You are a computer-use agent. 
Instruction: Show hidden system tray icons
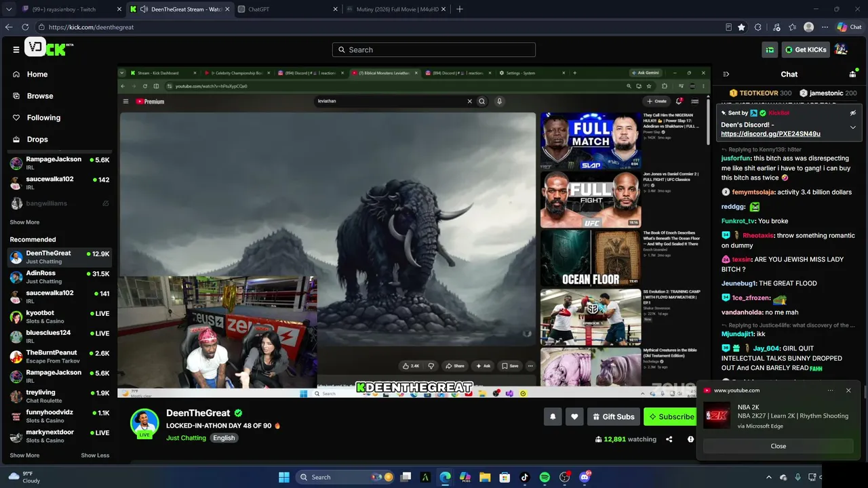[768, 477]
